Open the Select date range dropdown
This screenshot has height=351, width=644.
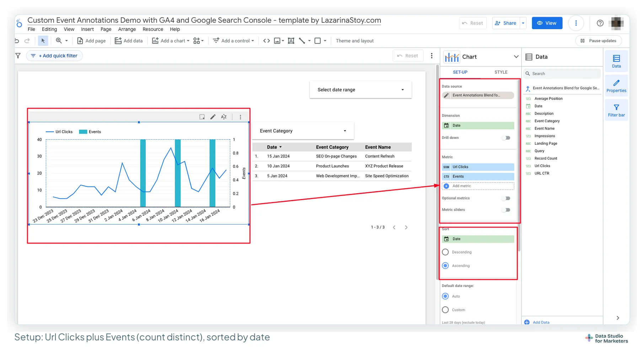pyautogui.click(x=361, y=90)
